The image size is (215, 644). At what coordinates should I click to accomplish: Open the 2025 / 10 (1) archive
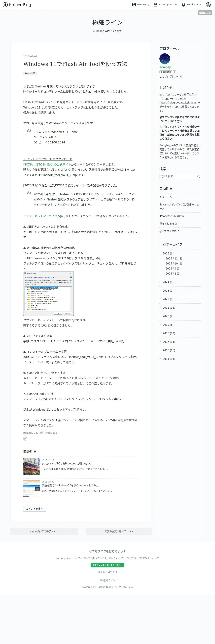tap(174, 263)
